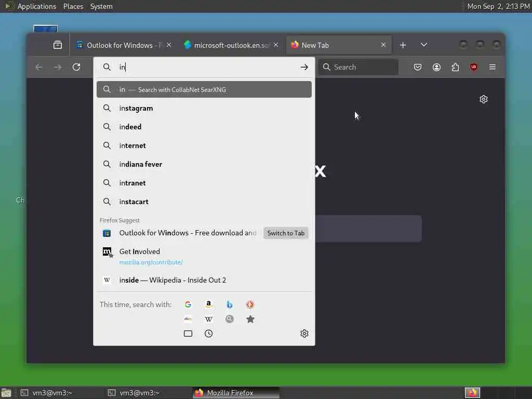
Task: Open the Wikipedia Inside Out 2 suggestion
Action: click(x=204, y=280)
